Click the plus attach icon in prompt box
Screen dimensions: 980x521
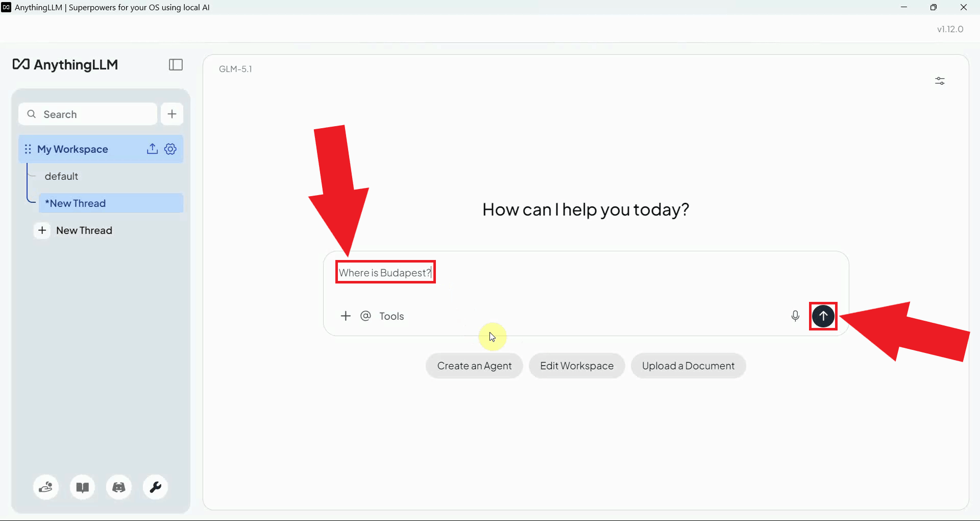tap(346, 316)
